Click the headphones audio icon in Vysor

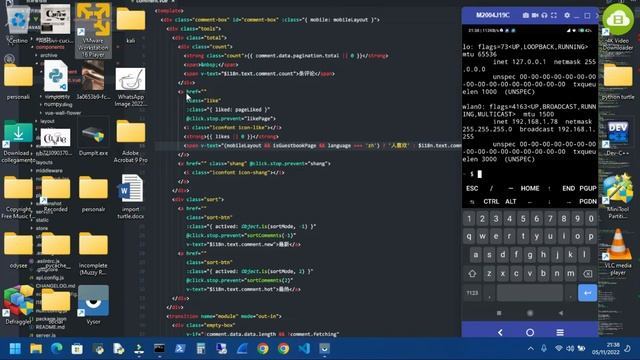point(544,16)
